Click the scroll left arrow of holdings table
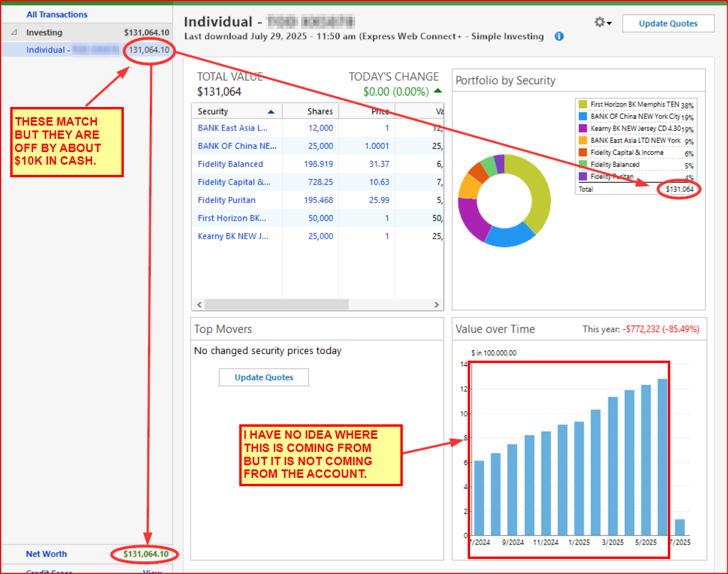 (199, 305)
